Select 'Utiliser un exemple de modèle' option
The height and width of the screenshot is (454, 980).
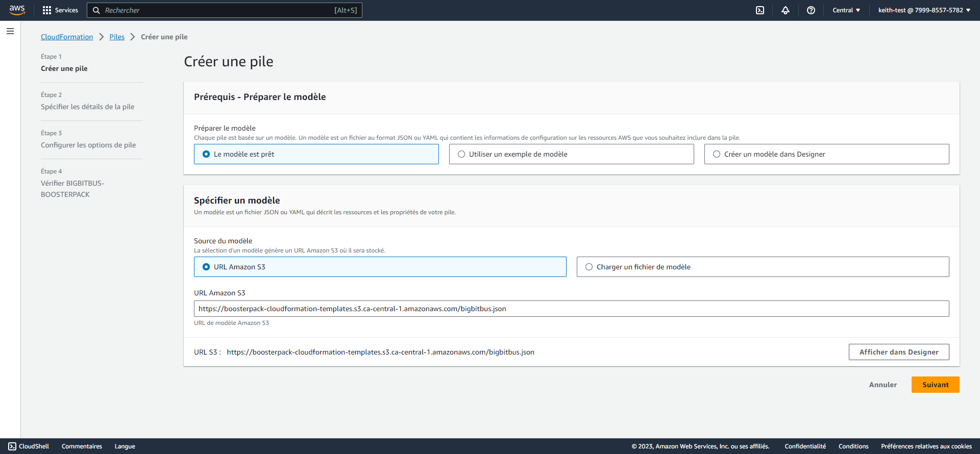click(461, 154)
